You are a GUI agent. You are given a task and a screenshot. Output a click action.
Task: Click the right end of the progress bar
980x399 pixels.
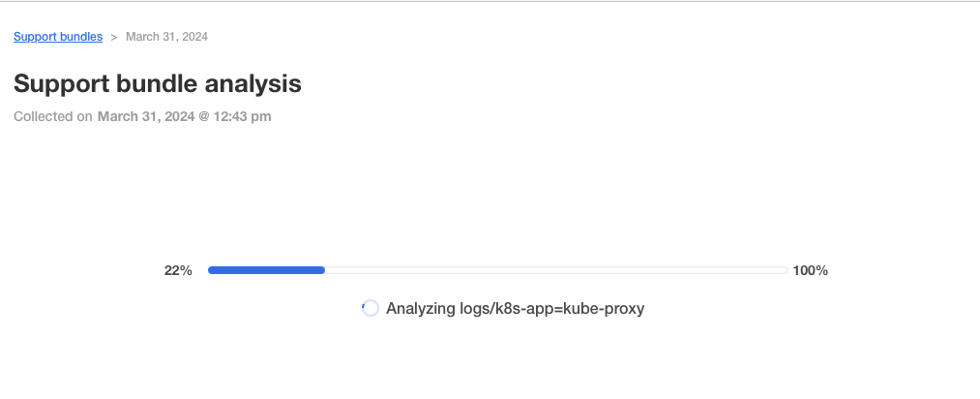pos(784,270)
